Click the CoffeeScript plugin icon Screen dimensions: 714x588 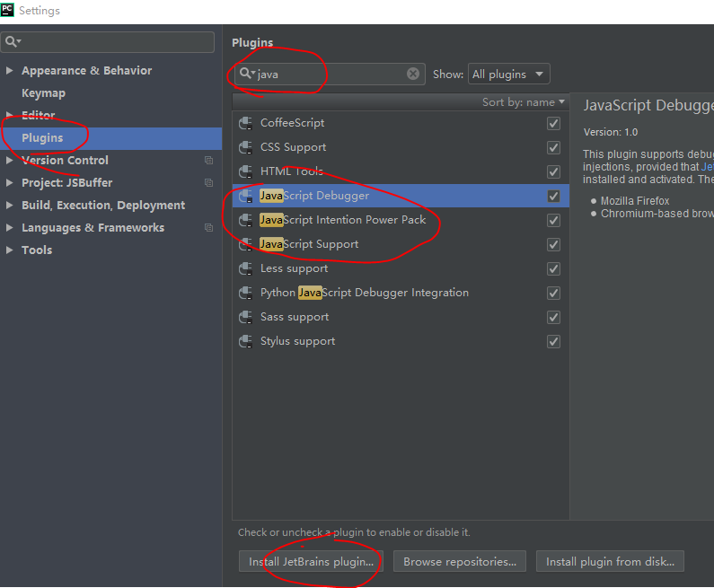[246, 123]
